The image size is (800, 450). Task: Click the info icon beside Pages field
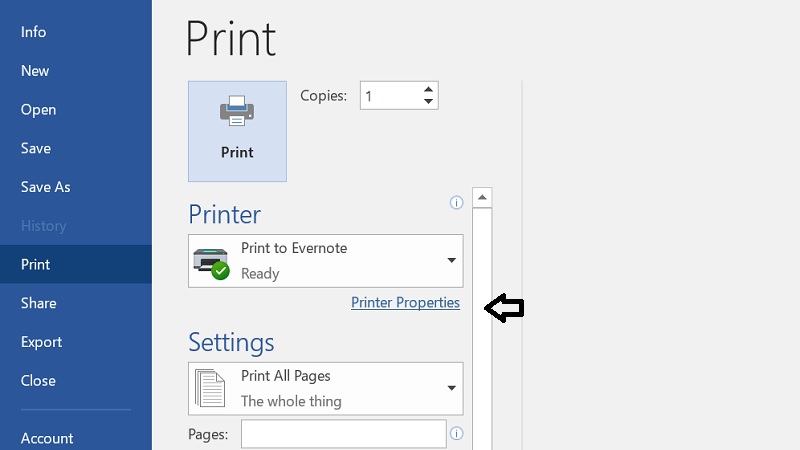point(457,434)
